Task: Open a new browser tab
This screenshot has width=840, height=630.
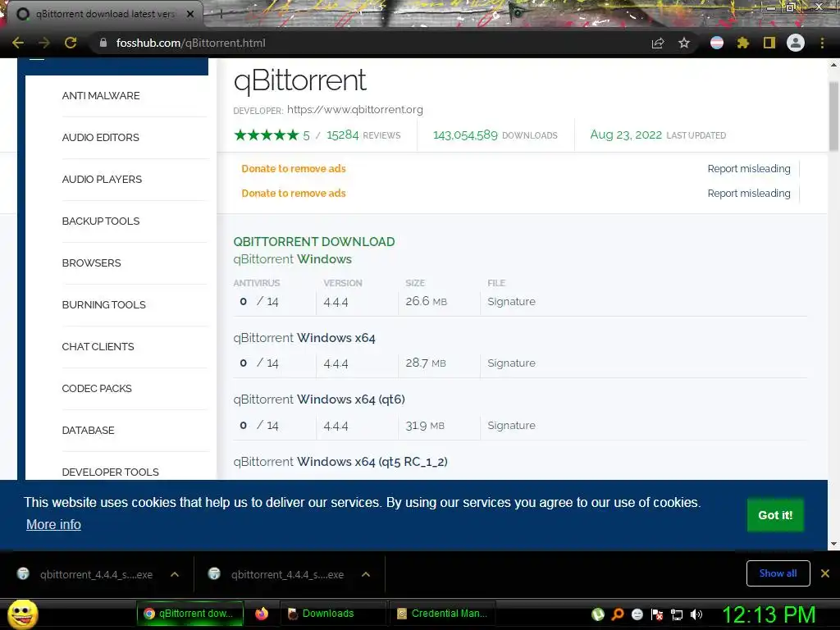Action: click(220, 15)
